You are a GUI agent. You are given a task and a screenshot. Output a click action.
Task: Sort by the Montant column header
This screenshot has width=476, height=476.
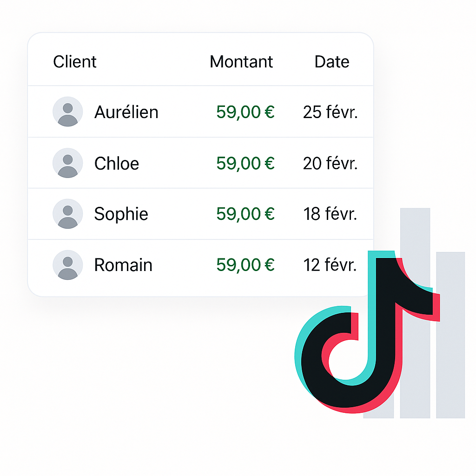pyautogui.click(x=241, y=62)
